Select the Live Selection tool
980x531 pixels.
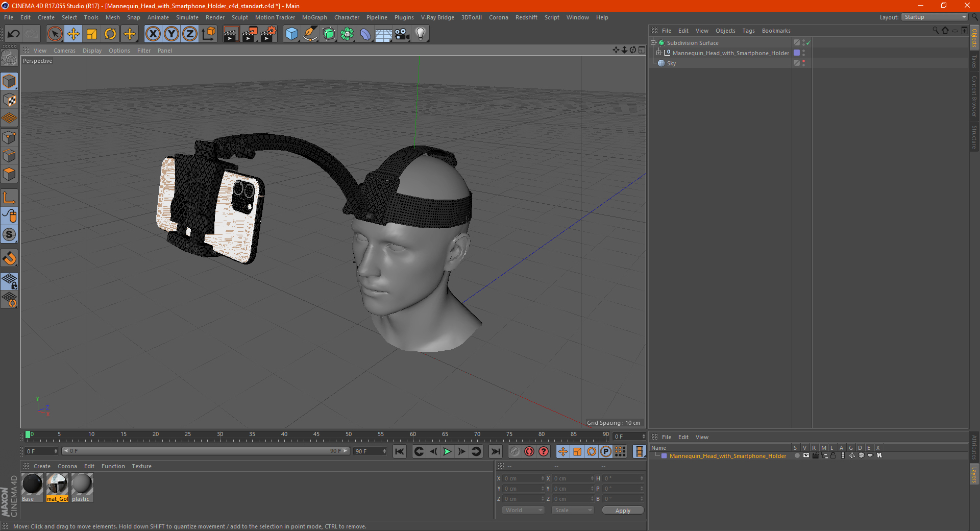coord(55,34)
